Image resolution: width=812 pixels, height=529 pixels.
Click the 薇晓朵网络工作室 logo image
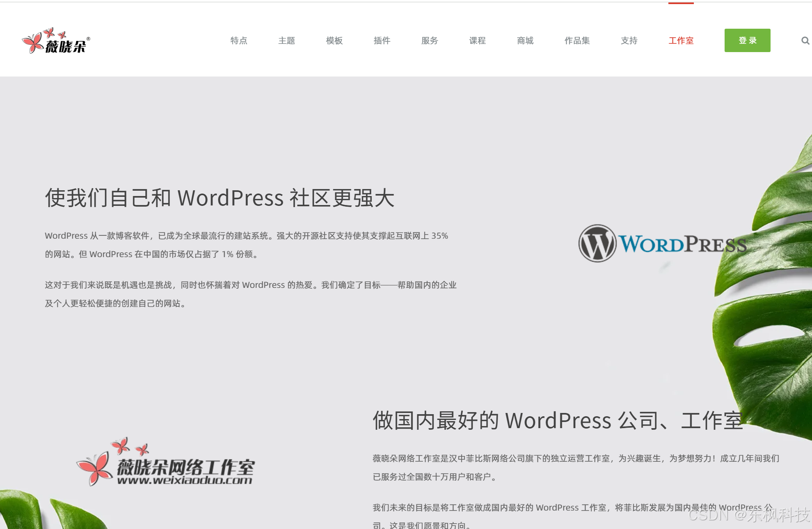click(165, 463)
